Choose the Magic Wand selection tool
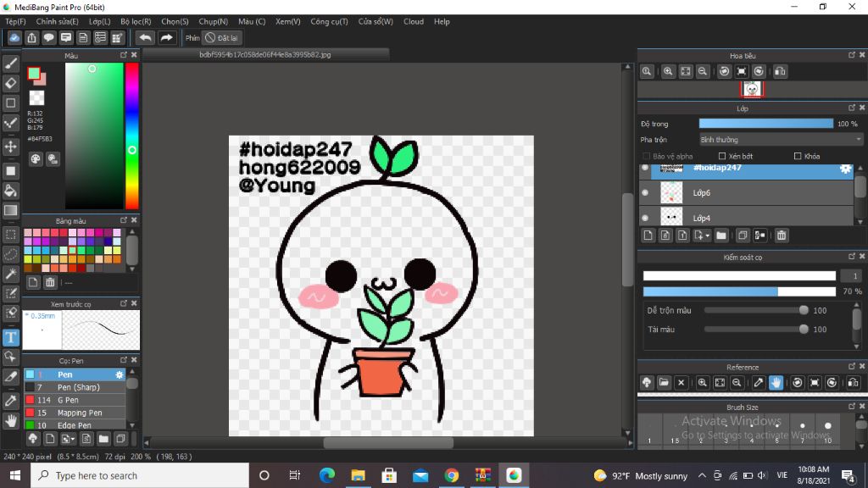The width and height of the screenshot is (868, 488). (x=11, y=274)
